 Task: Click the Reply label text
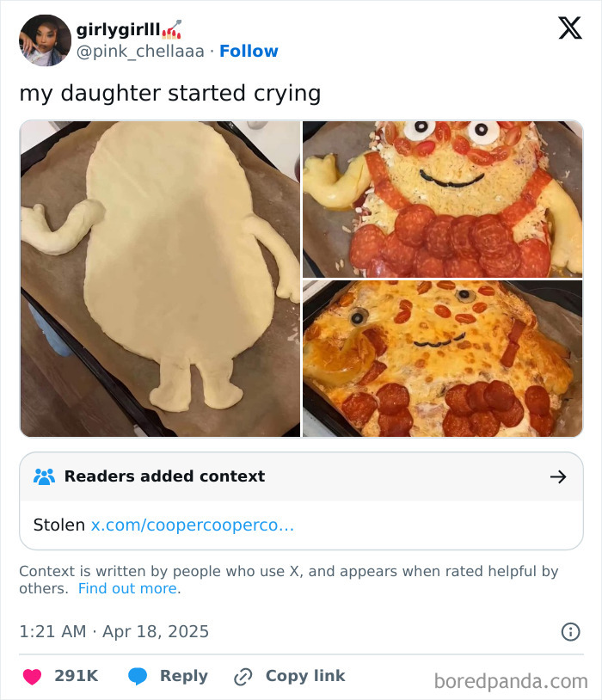click(x=185, y=676)
